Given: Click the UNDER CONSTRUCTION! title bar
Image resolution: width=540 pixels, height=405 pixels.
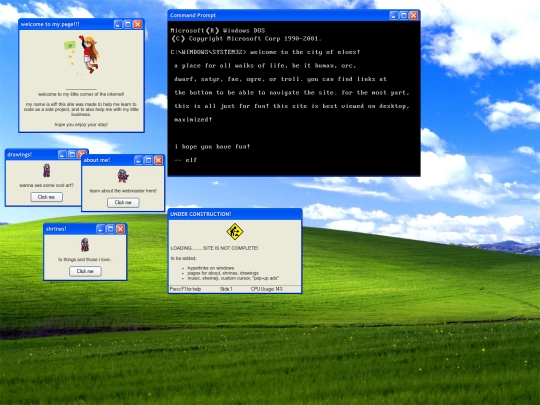Looking at the screenshot, I should click(x=235, y=214).
